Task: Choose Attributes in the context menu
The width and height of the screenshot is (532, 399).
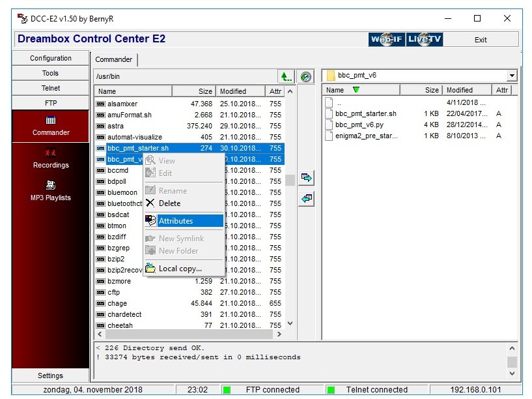Action: click(x=184, y=221)
